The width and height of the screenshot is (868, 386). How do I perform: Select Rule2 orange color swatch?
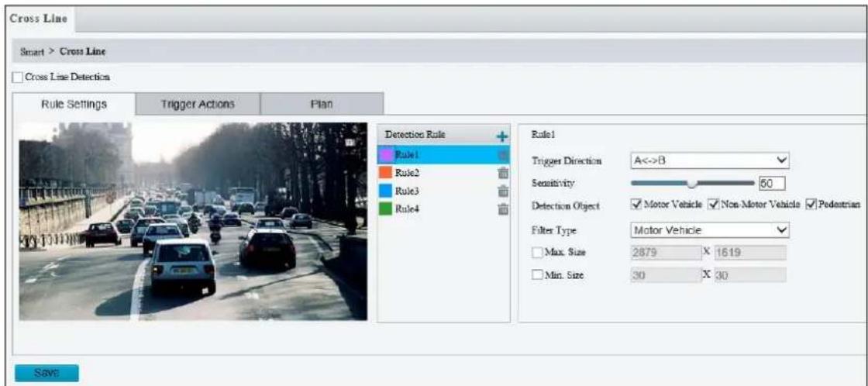[385, 174]
